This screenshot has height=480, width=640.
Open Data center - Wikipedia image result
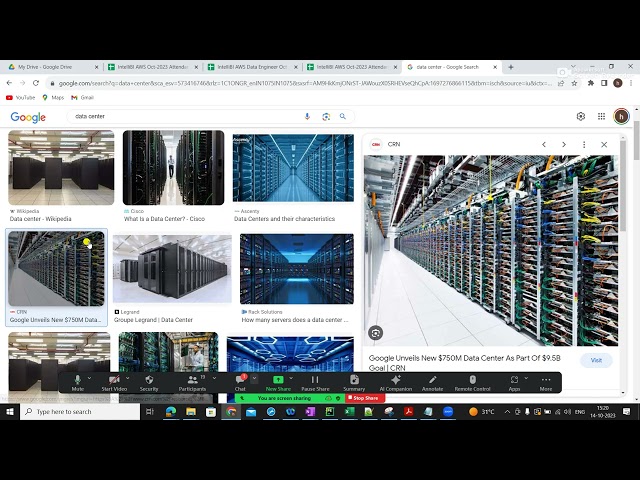(61, 168)
